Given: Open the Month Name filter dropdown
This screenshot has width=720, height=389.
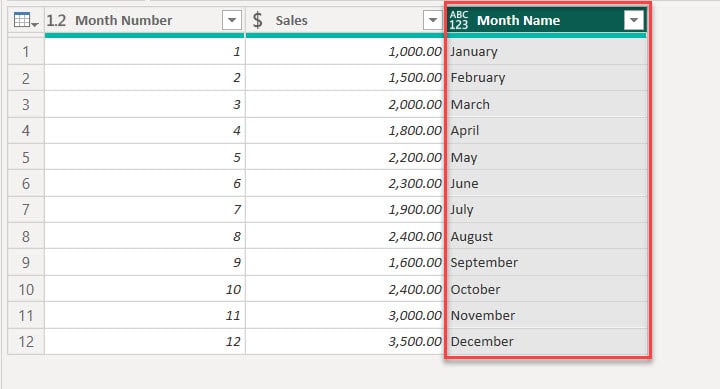Looking at the screenshot, I should coord(634,20).
